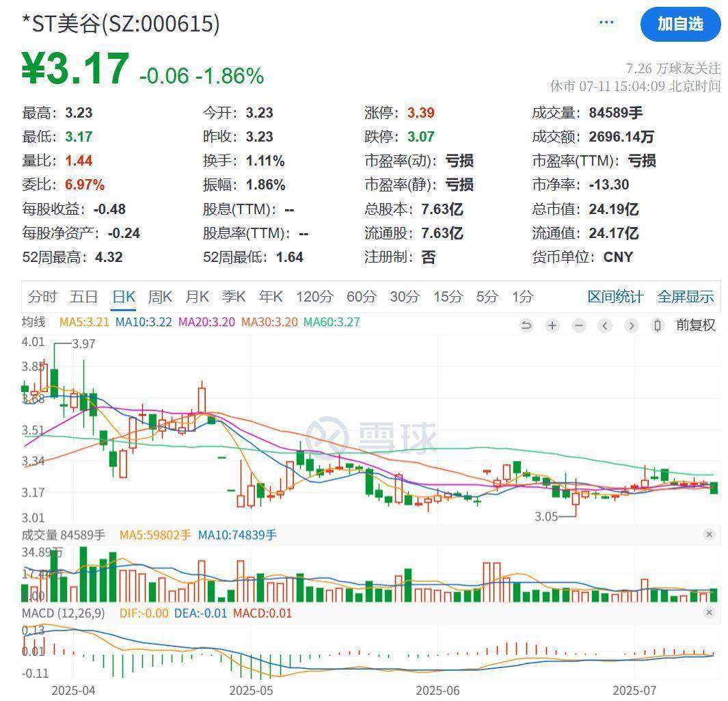Select the 季K chart tab

point(234,296)
